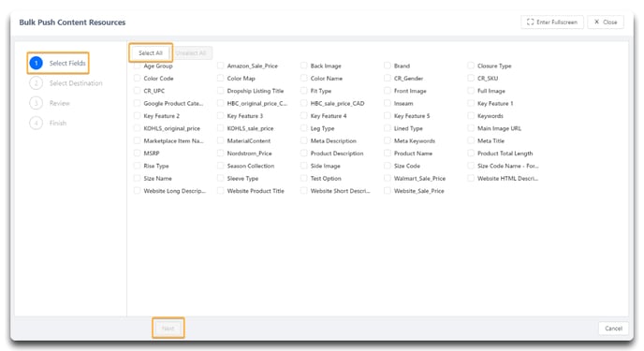Click the Next button
644x351 pixels.
pyautogui.click(x=168, y=328)
